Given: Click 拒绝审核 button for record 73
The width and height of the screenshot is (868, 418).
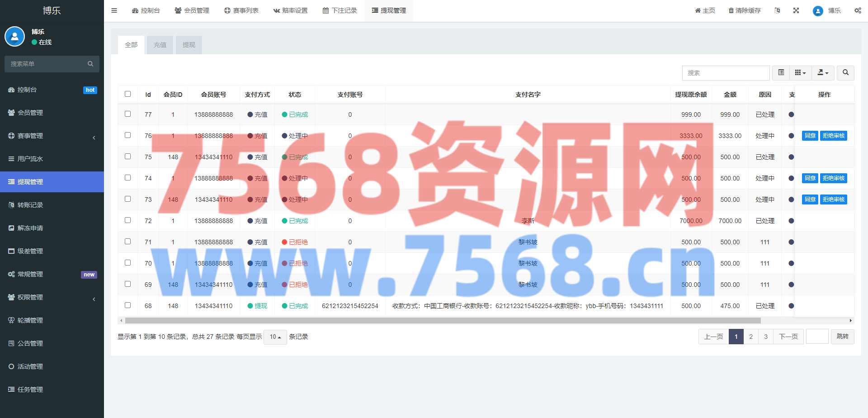Looking at the screenshot, I should coord(833,199).
